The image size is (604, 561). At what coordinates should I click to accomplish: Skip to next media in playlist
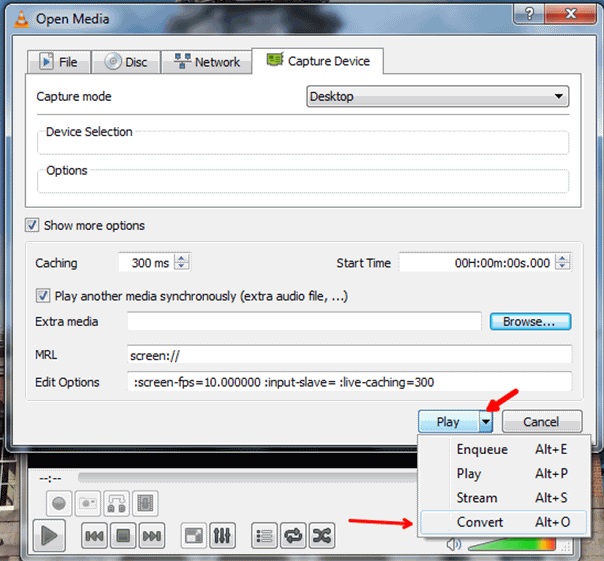(152, 536)
